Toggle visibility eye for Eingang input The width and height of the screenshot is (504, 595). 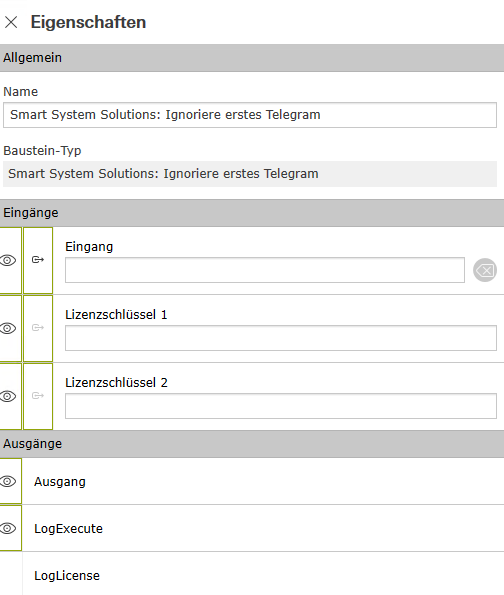click(x=8, y=260)
